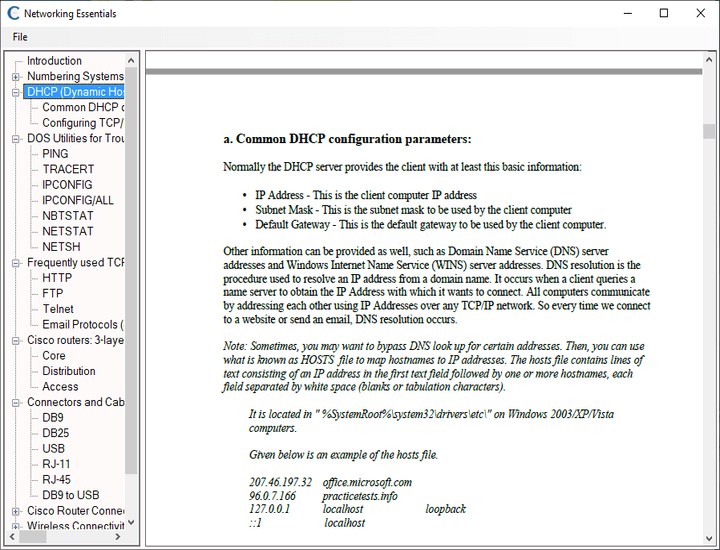Open the Core layer topic
720x550 pixels.
[54, 356]
